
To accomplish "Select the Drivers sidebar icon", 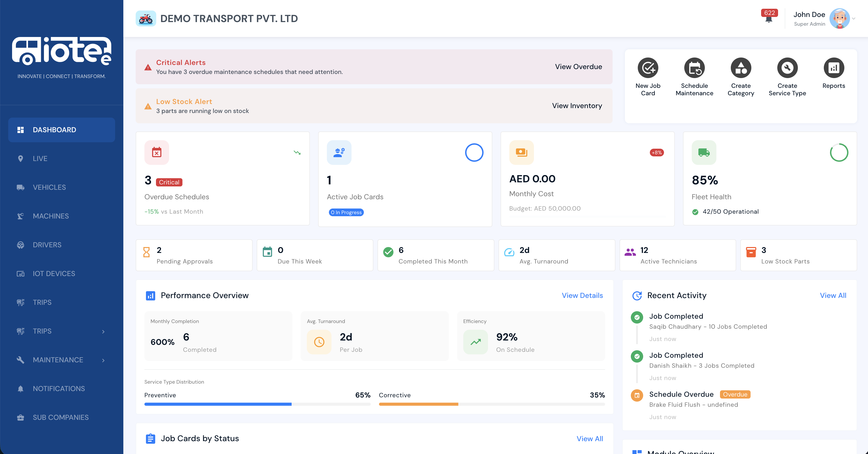I will (47, 245).
